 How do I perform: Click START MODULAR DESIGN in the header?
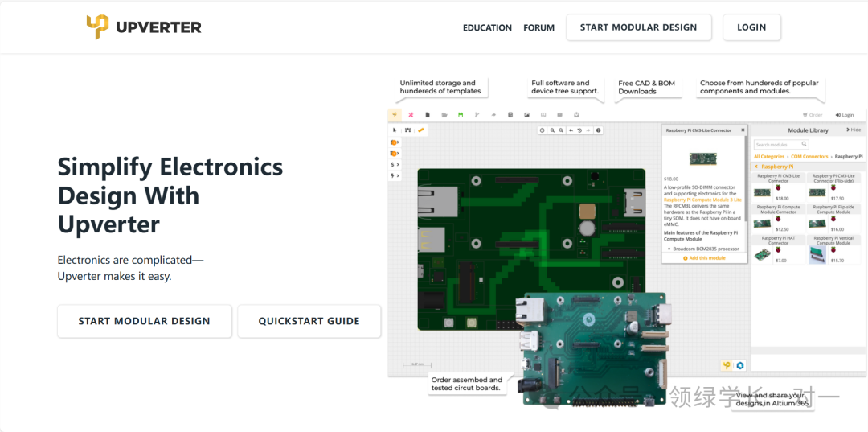click(x=638, y=27)
